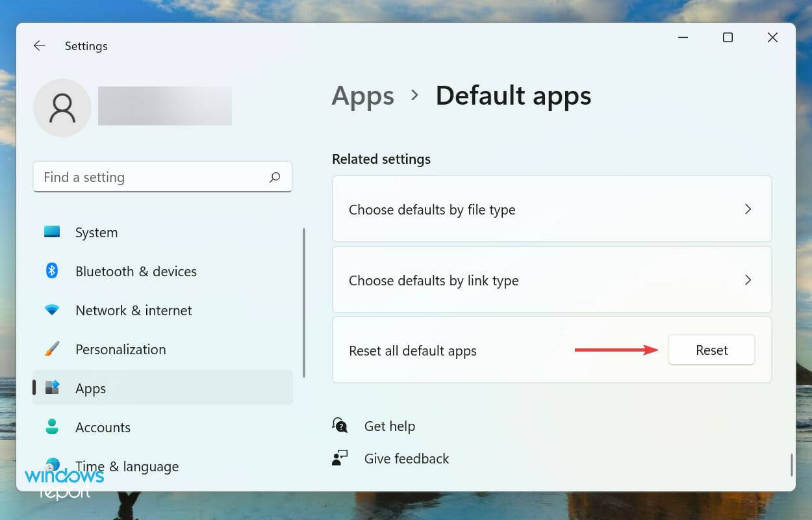Click the back arrow to return
Image resolution: width=812 pixels, height=520 pixels.
tap(39, 45)
